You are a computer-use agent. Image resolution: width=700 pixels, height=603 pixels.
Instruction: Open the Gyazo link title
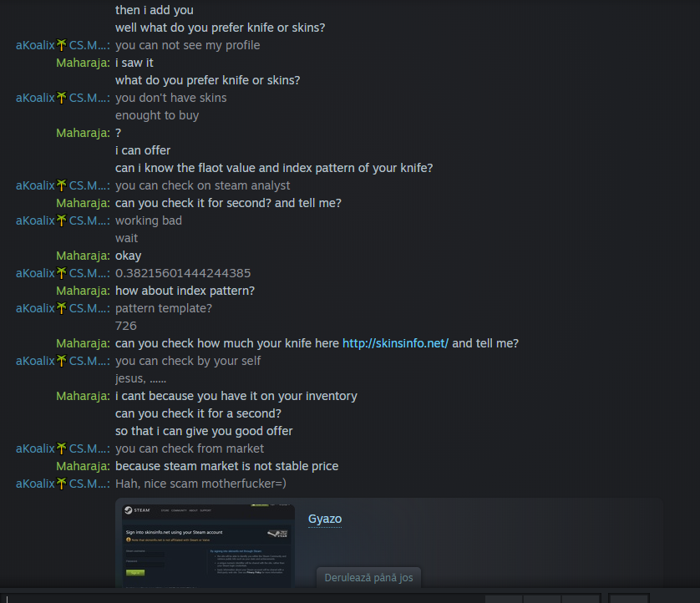325,519
